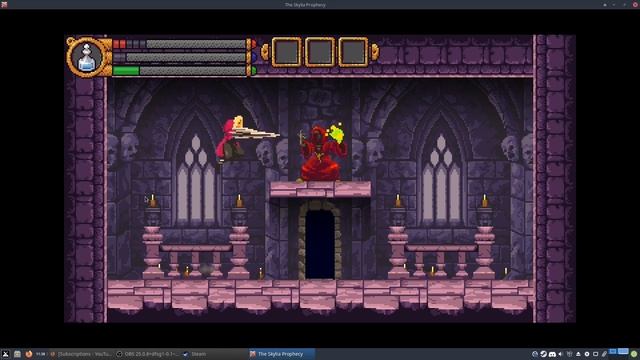Image resolution: width=640 pixels, height=360 pixels.
Task: Open the application launcher in the taskbar
Action: click(x=5, y=354)
